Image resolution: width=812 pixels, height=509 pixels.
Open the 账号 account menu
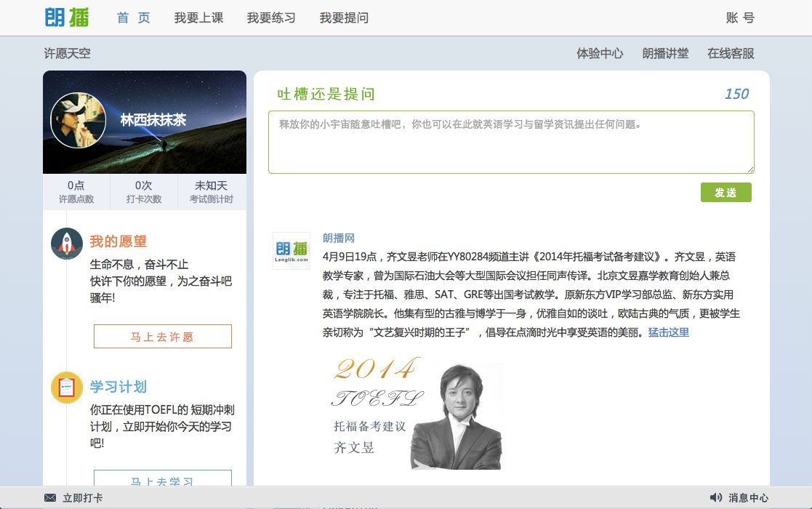[740, 18]
